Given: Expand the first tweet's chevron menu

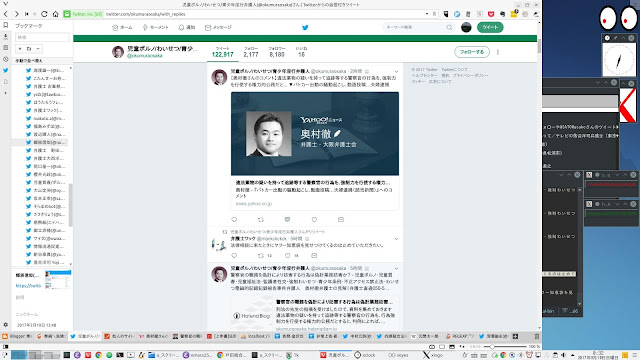Looking at the screenshot, I should click(396, 72).
